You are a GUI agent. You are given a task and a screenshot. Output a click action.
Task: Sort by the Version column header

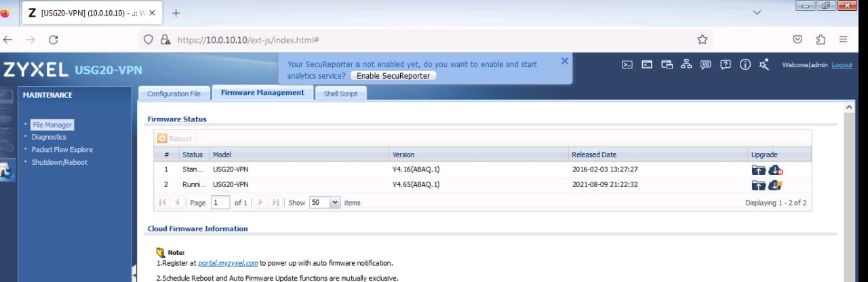[479, 155]
